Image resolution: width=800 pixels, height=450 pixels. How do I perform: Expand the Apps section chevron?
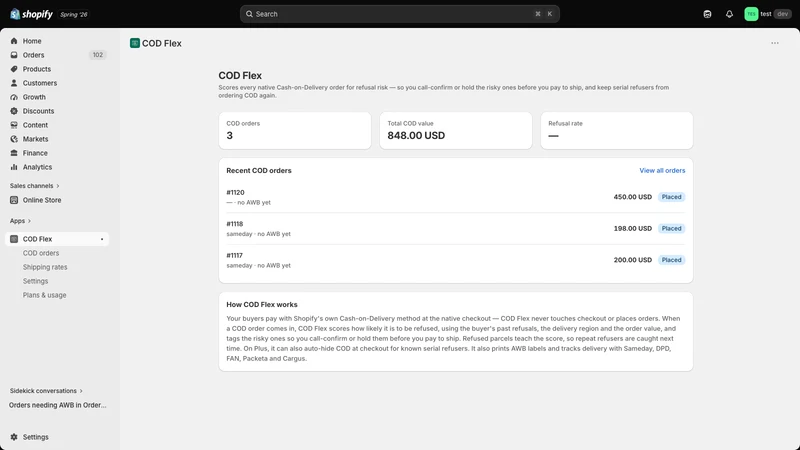coord(29,221)
